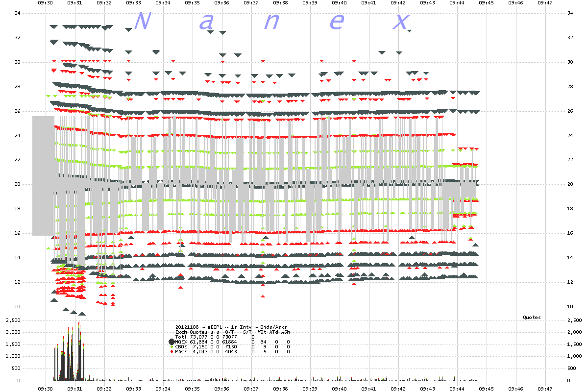Screen dimensions: 588x392
Task: Click the %Qt column header
Action: 262,332
